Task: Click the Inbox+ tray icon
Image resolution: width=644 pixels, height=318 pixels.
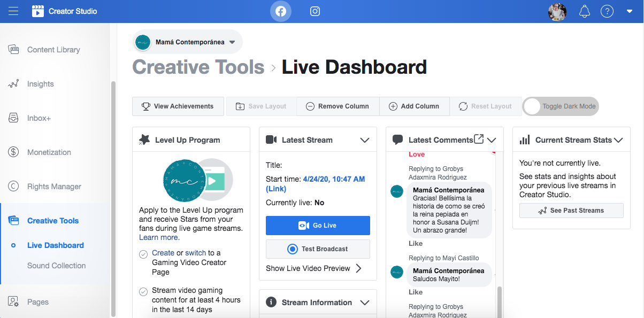Action: pyautogui.click(x=13, y=118)
